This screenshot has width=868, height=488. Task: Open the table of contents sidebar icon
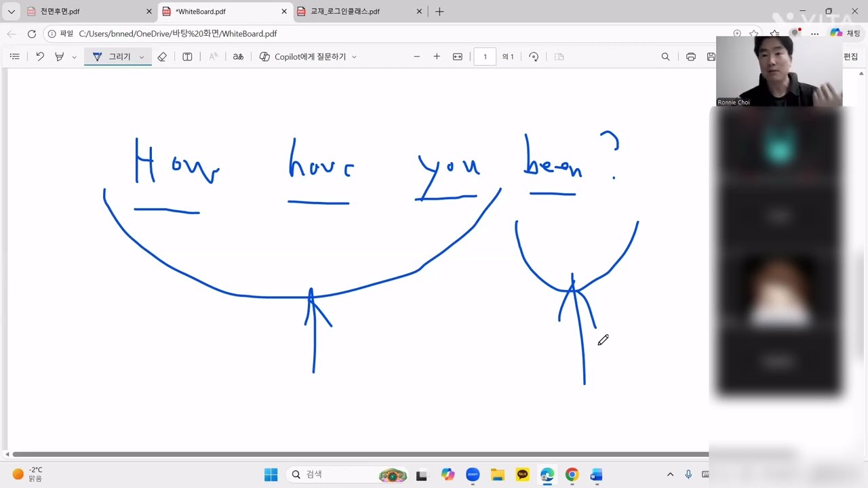[15, 57]
